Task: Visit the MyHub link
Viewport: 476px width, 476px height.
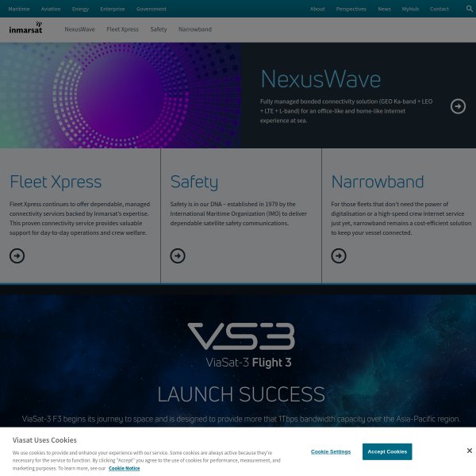Action: (x=410, y=9)
